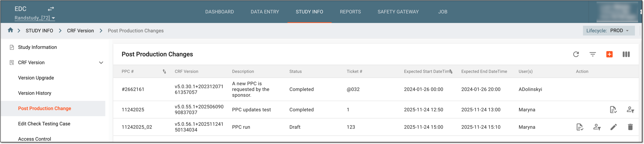Click description 'PPC updates test'

click(x=251, y=110)
